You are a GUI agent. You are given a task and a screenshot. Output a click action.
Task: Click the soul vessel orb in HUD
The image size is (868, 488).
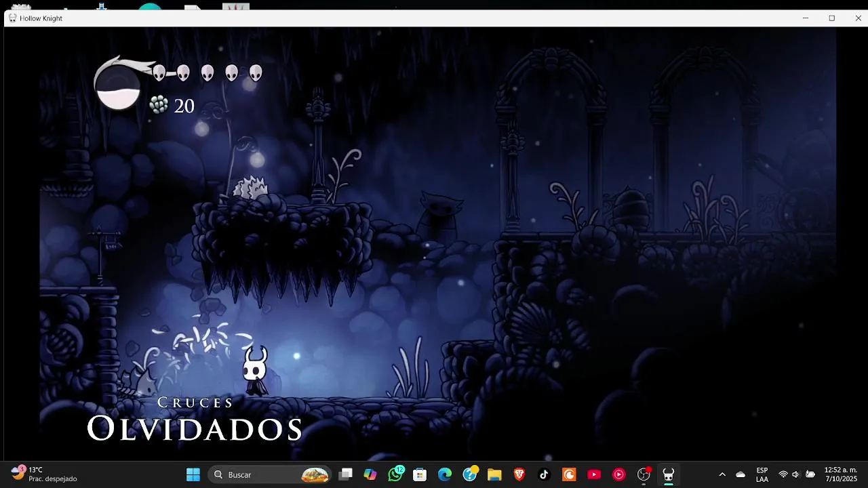click(118, 87)
